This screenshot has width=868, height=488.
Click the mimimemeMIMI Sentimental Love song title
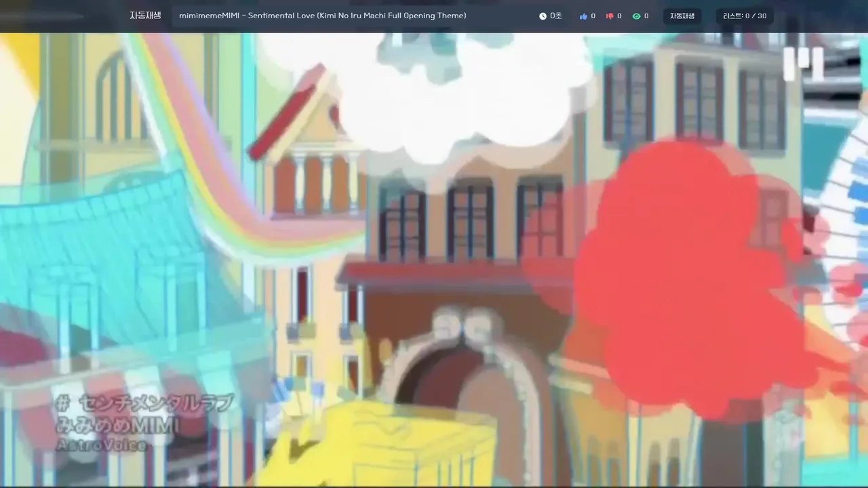pos(323,16)
